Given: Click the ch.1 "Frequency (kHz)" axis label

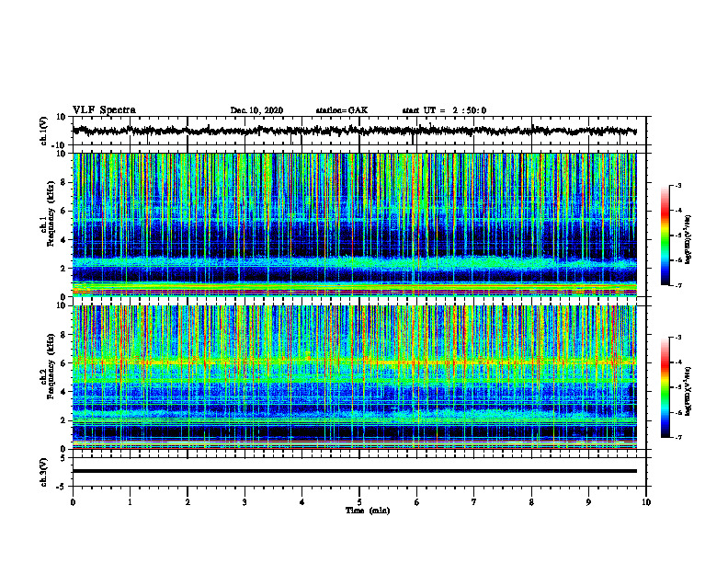Looking at the screenshot, I should point(51,213).
